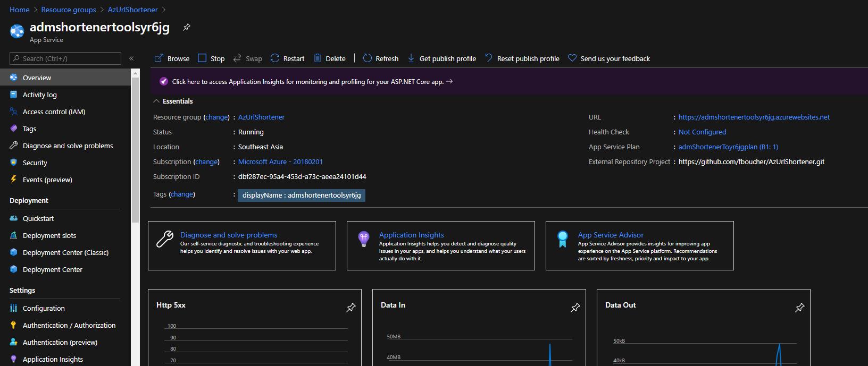Screen dimensions: 868x366
Task: Open Activity log in the sidebar
Action: [65, 95]
